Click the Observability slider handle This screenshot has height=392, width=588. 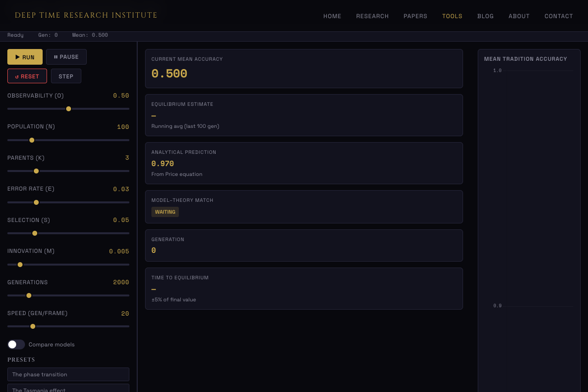click(x=69, y=109)
